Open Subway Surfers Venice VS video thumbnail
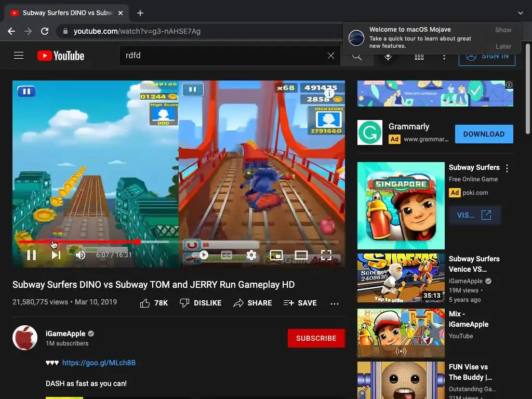The height and width of the screenshot is (399, 532). click(401, 278)
